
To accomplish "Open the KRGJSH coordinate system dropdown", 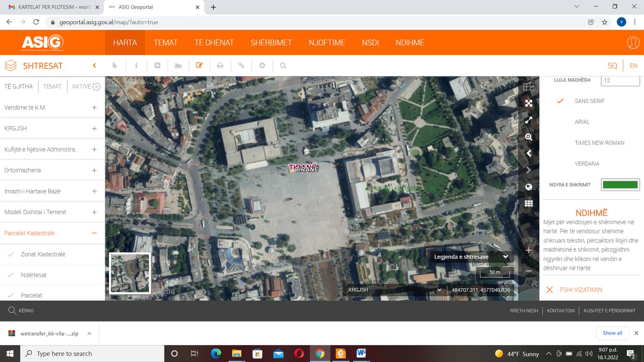I will [395, 290].
